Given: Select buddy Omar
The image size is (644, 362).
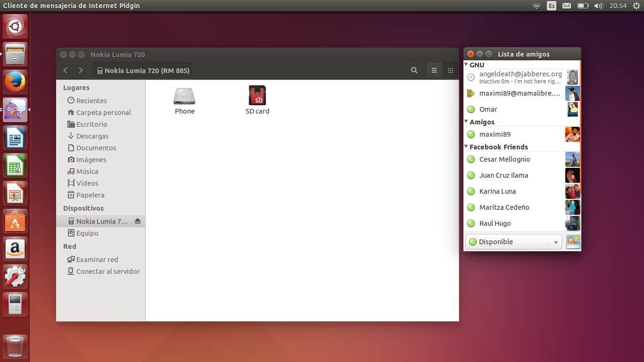Looking at the screenshot, I should (521, 109).
